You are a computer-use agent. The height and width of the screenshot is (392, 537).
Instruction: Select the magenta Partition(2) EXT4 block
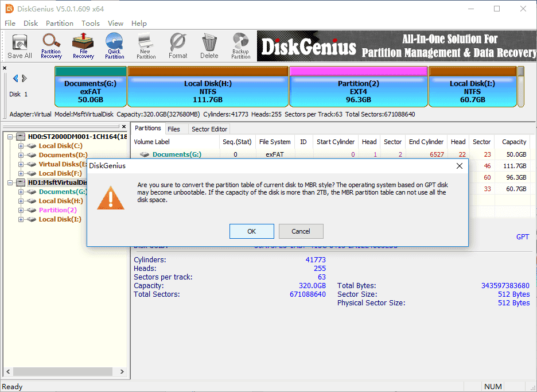coord(359,91)
